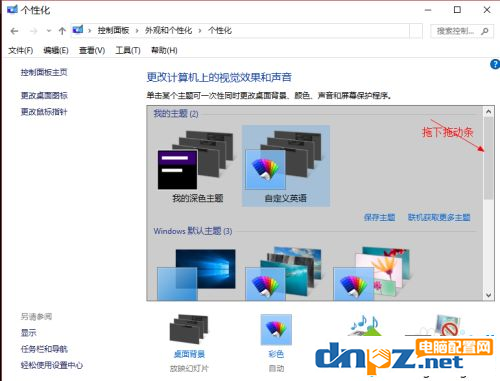Image resolution: width=500 pixels, height=381 pixels.
Task: Open the 编辑(E) menu
Action: click(x=56, y=50)
